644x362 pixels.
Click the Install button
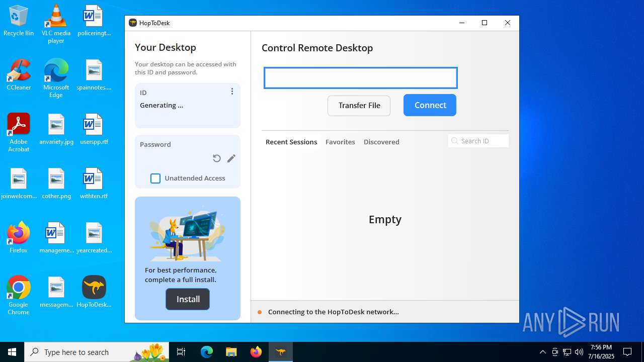point(188,299)
